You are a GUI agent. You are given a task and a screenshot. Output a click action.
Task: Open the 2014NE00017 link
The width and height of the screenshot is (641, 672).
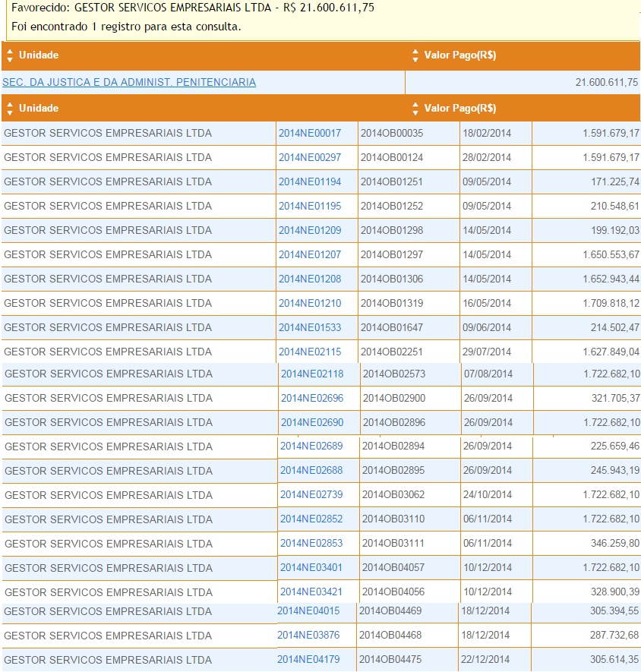310,134
